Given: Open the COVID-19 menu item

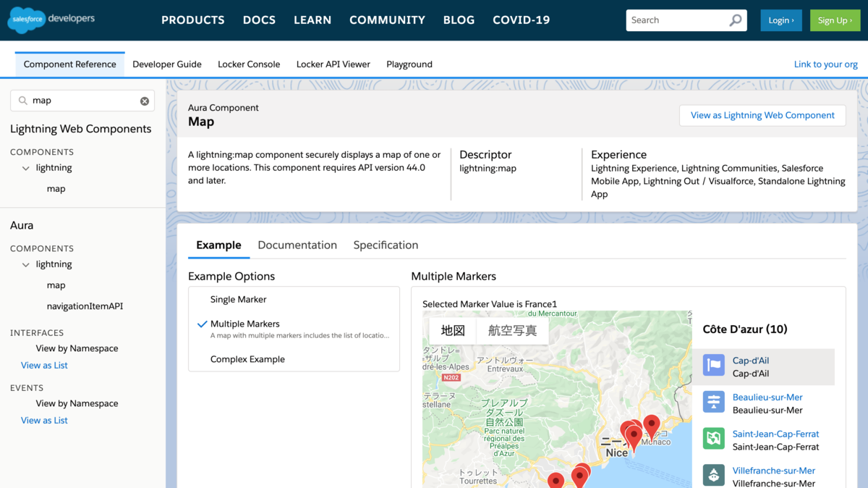Looking at the screenshot, I should pos(522,20).
